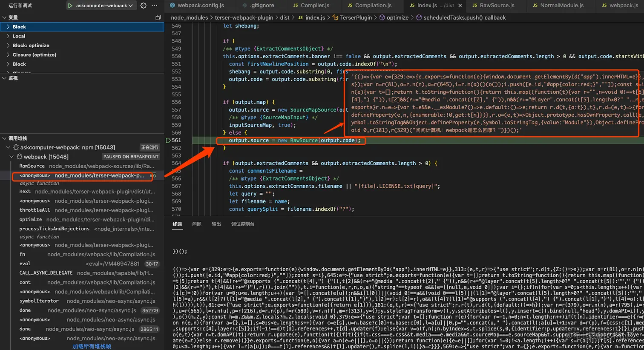Click the green start debugging play icon

tap(70, 6)
